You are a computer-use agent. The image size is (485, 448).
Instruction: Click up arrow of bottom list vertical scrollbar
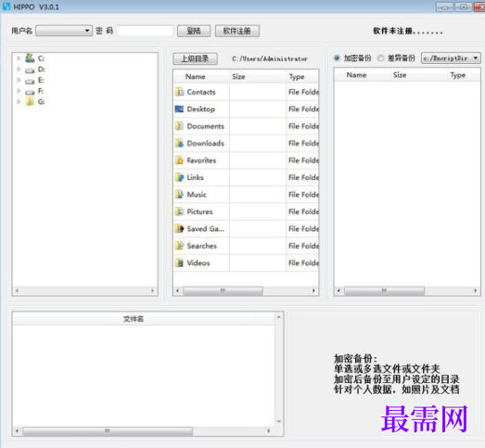(x=279, y=317)
